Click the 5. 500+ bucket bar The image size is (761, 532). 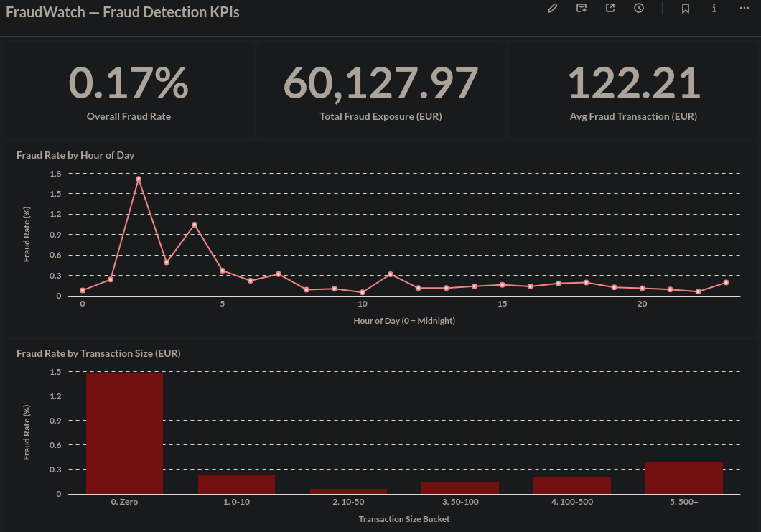click(x=684, y=478)
